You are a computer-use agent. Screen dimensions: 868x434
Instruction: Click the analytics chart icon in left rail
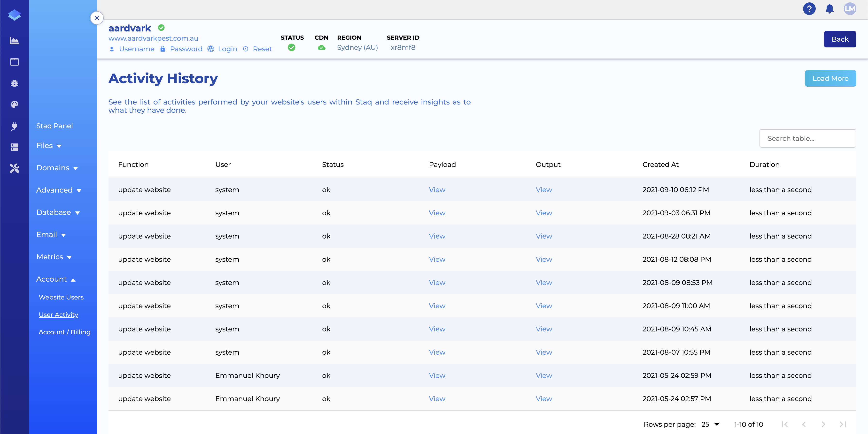click(x=14, y=41)
